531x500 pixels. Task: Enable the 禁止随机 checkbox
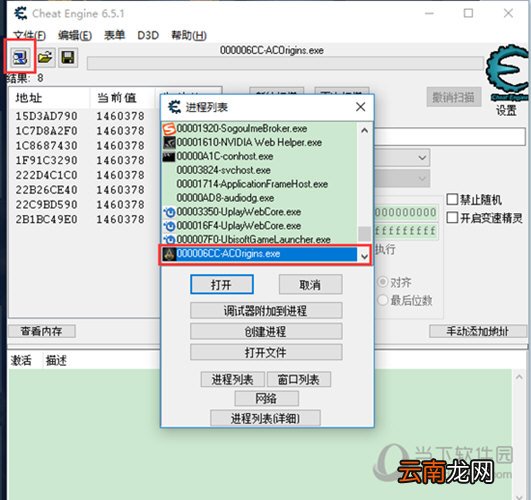coord(452,199)
